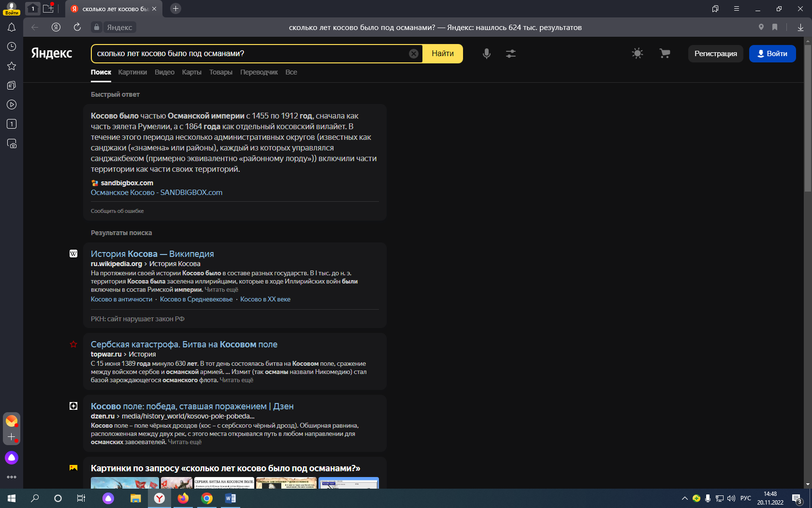The height and width of the screenshot is (508, 812).
Task: Open Windows Start menu
Action: click(12, 498)
